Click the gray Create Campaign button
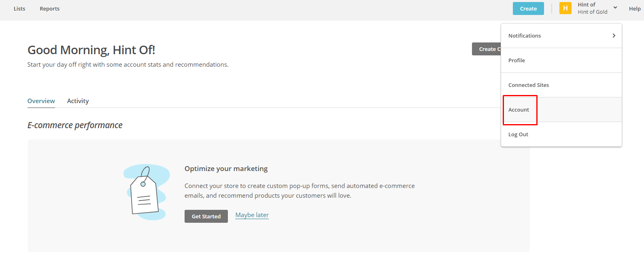Screen dimensions: 644x264 click(x=487, y=49)
